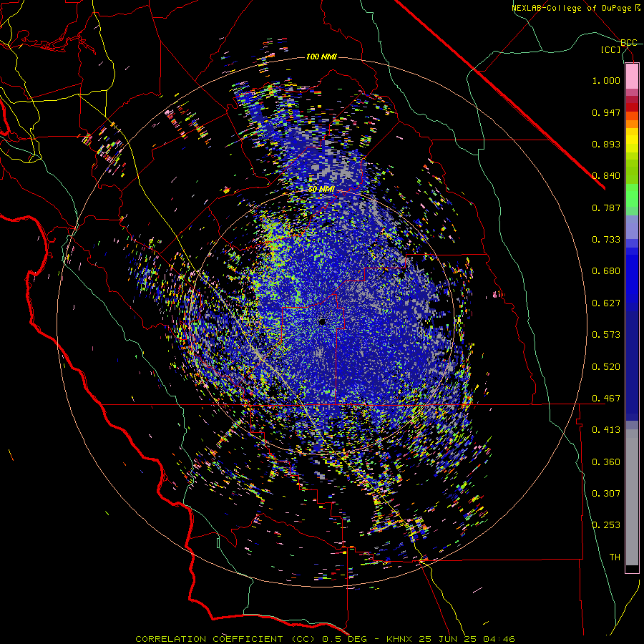Click CORRELATION COEFFICIENT (CC) in the caption
Viewport: 644px width, 644px height.
tap(225, 639)
